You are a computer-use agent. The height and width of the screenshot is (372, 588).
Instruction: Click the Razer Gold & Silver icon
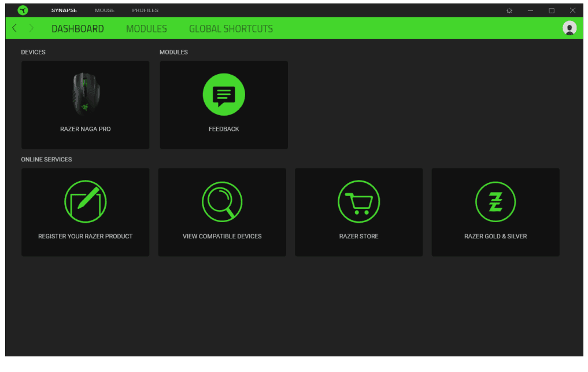click(495, 201)
